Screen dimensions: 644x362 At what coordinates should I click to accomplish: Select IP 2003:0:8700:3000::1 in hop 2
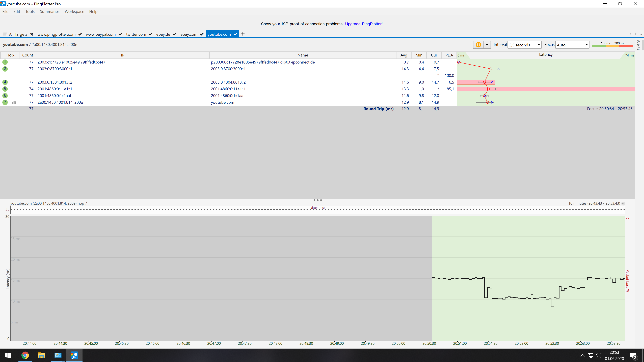tap(55, 69)
